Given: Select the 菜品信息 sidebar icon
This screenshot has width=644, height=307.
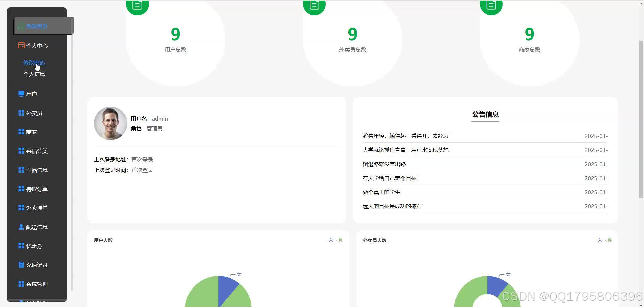Looking at the screenshot, I should (21, 170).
